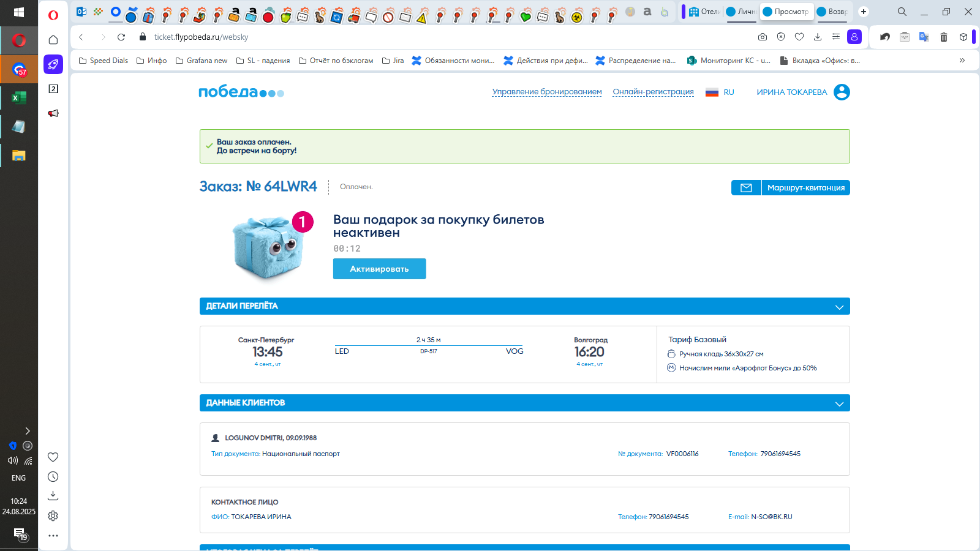The height and width of the screenshot is (551, 980).
Task: Click the envelope email icon button
Action: [x=746, y=188]
